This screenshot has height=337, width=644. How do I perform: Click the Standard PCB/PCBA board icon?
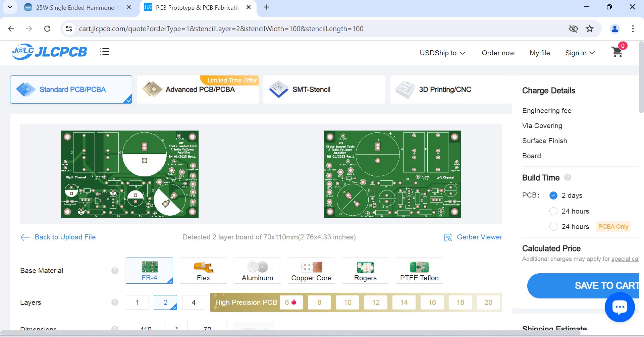(25, 90)
